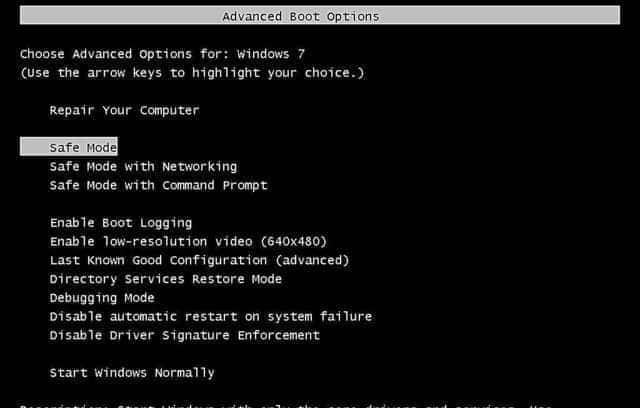Screen dimensions: 640x408
Task: Choose the highlighted Safe Mode entry
Action: point(83,147)
